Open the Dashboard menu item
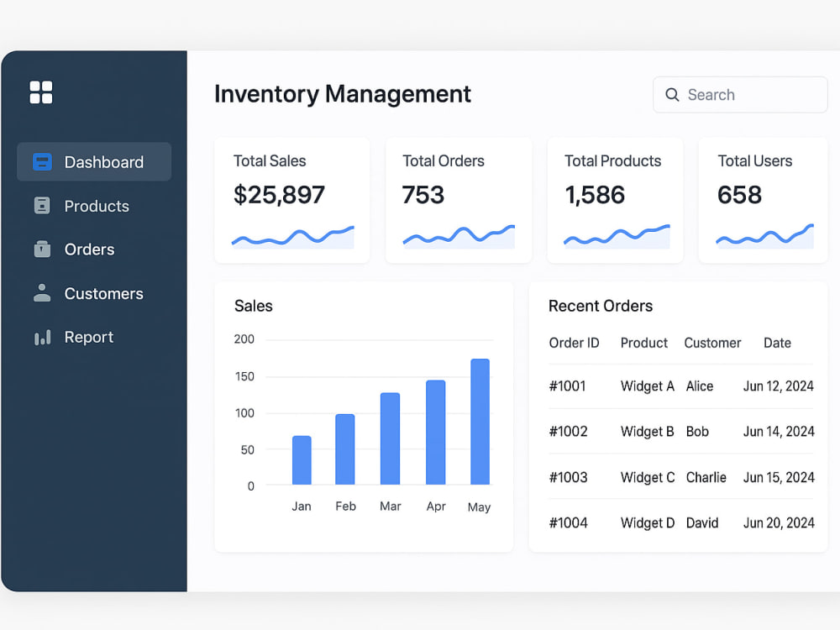 [94, 162]
